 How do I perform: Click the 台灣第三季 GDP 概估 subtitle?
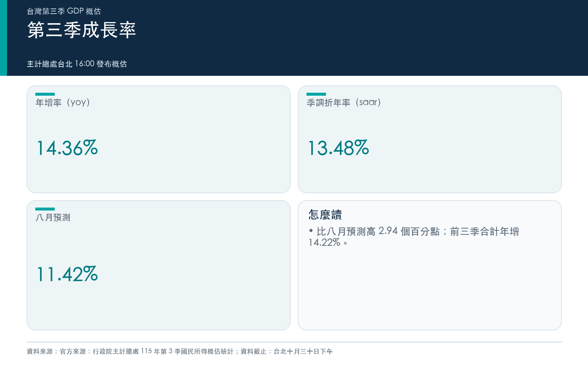[x=64, y=11]
